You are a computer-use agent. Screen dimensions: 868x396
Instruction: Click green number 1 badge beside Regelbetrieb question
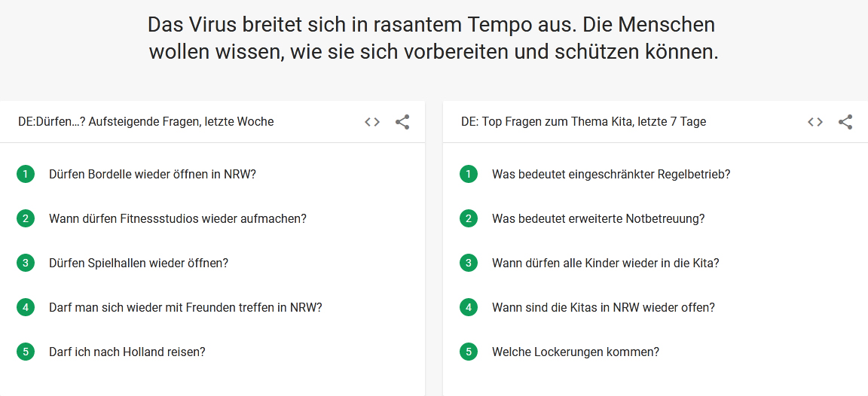click(x=469, y=174)
